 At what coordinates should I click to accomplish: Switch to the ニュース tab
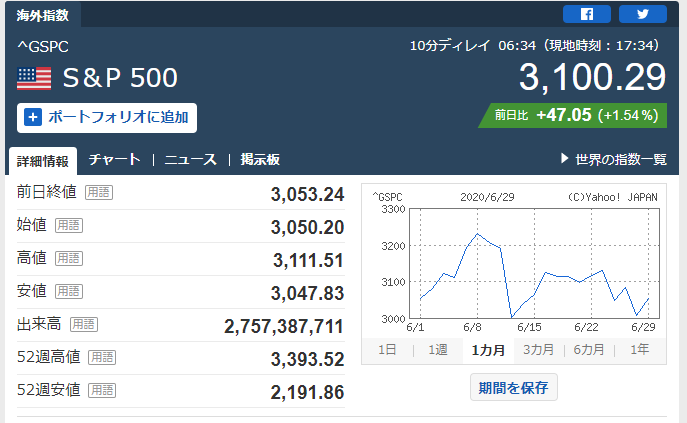pyautogui.click(x=191, y=159)
